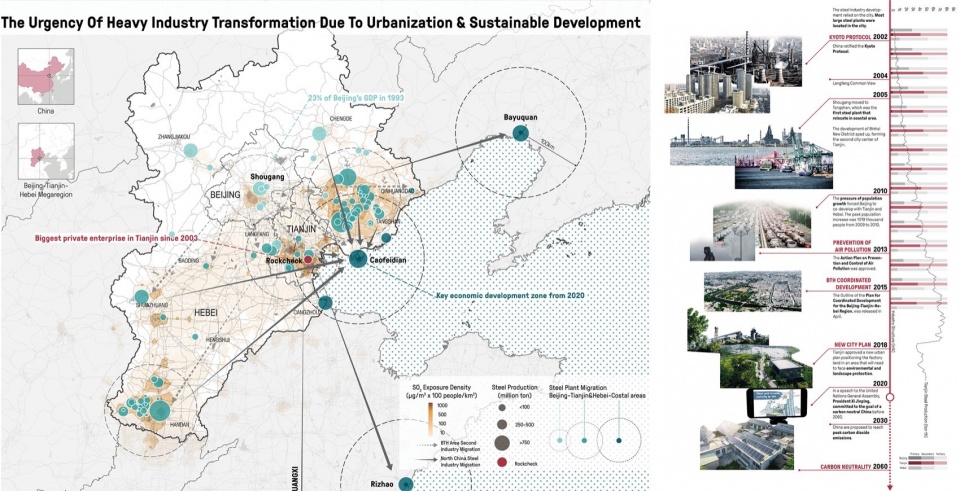Click 'Steel Production (million ton)' legend heading
The height and width of the screenshot is (491, 960).
pyautogui.click(x=514, y=392)
